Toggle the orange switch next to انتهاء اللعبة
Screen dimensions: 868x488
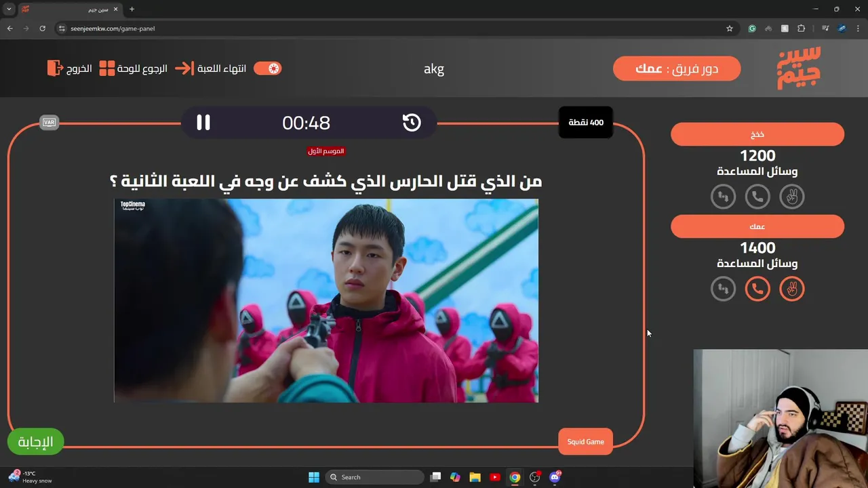(267, 68)
